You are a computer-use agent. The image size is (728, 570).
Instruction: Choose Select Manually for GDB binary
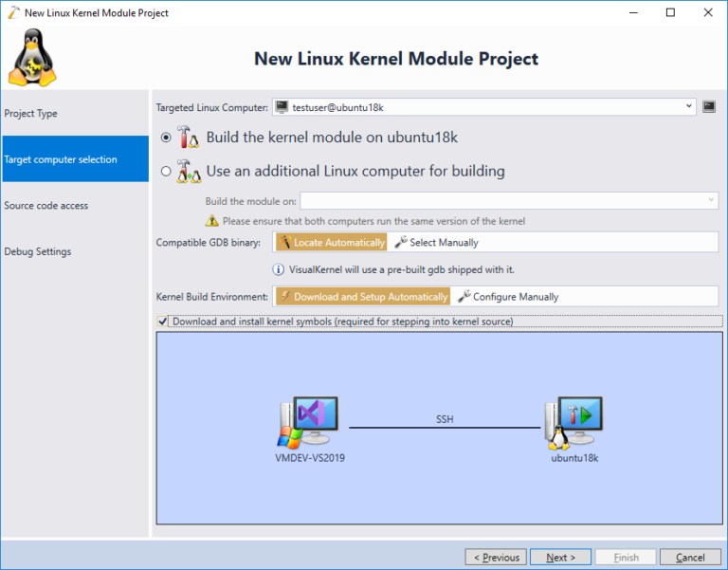[436, 242]
